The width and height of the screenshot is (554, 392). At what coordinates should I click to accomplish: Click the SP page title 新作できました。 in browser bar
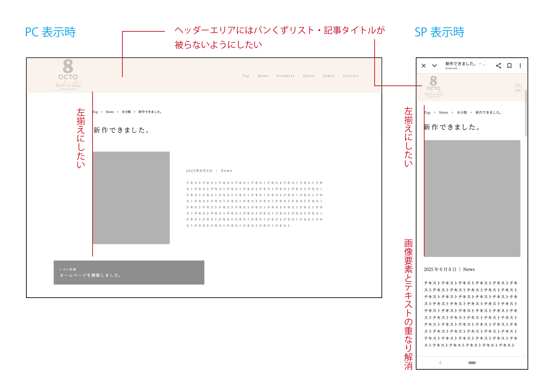coord(465,64)
